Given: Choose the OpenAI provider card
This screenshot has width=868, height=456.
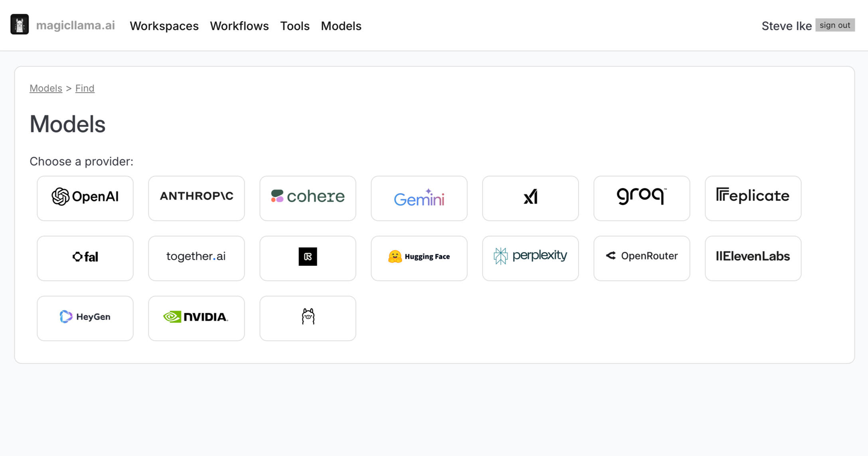Looking at the screenshot, I should [85, 198].
